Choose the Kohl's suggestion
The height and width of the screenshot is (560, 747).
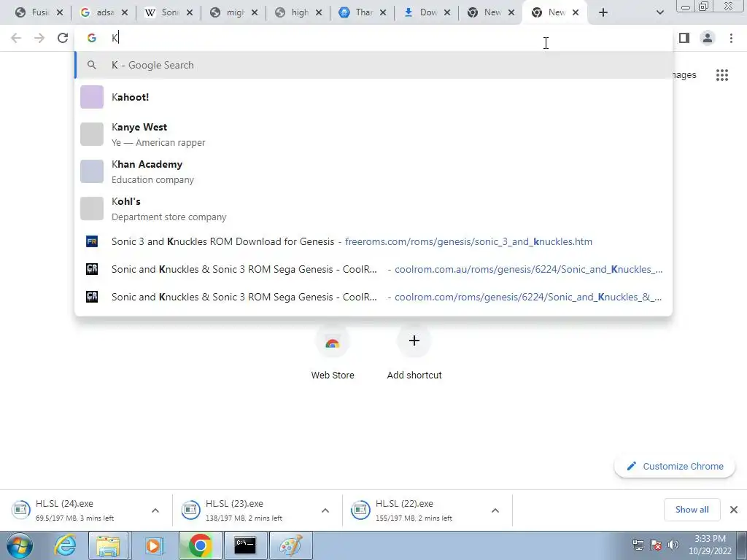click(373, 209)
